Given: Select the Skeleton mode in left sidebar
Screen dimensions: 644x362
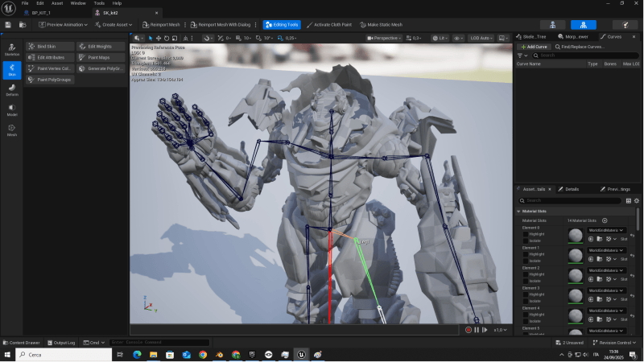Looking at the screenshot, I should tap(12, 49).
